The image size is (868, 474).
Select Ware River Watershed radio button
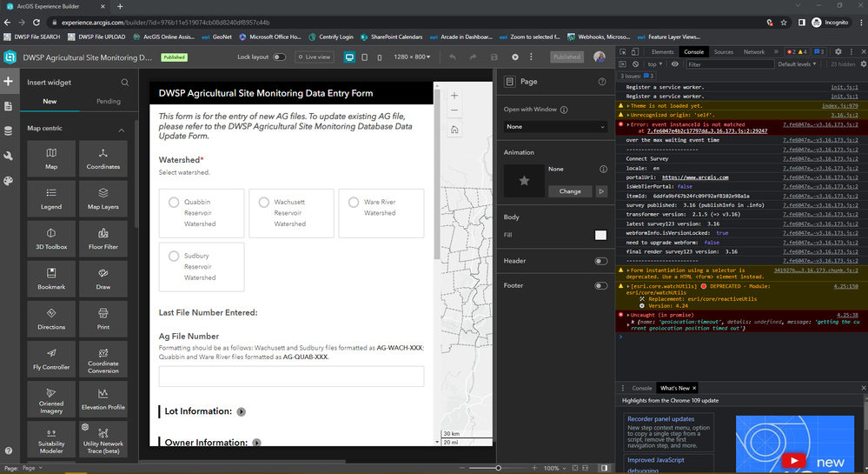coord(354,203)
